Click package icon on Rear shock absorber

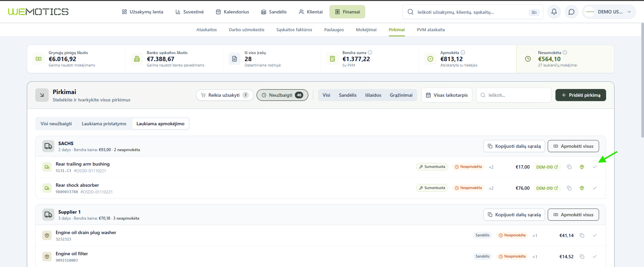point(582,188)
